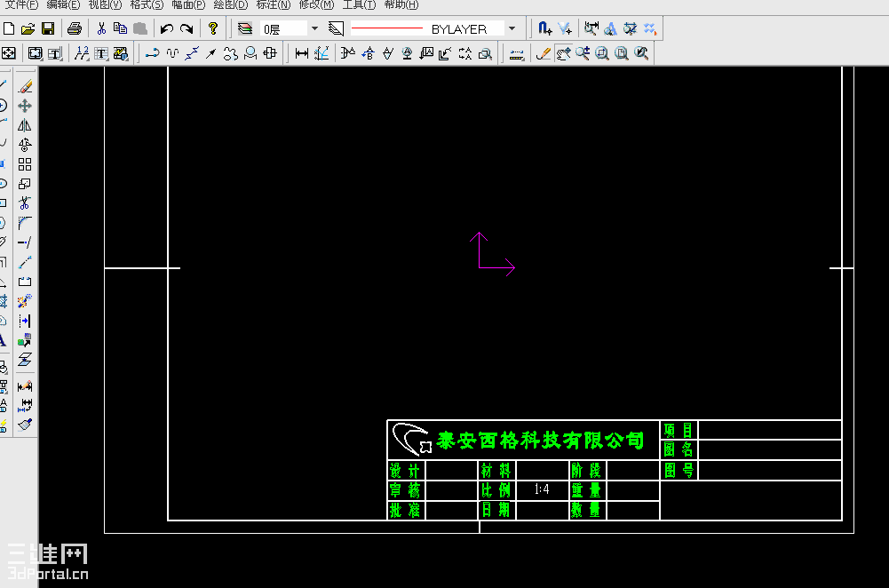The height and width of the screenshot is (588, 889).
Task: Select the leader arrow tool
Action: [210, 53]
